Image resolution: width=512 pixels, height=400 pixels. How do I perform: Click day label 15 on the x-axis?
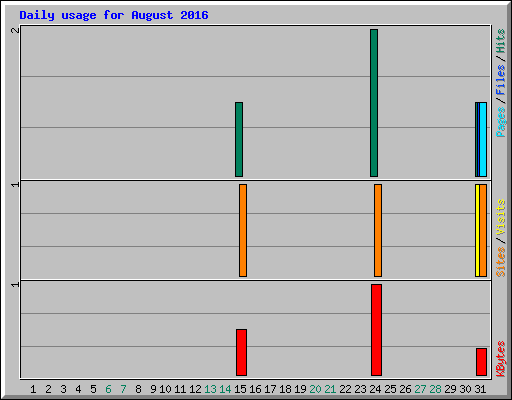tap(240, 389)
